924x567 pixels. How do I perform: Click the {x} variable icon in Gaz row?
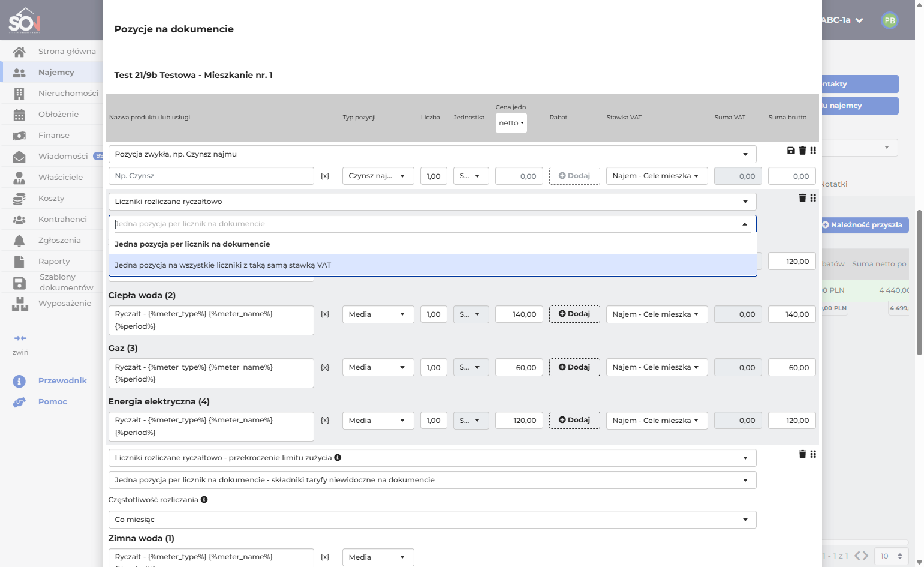(325, 367)
